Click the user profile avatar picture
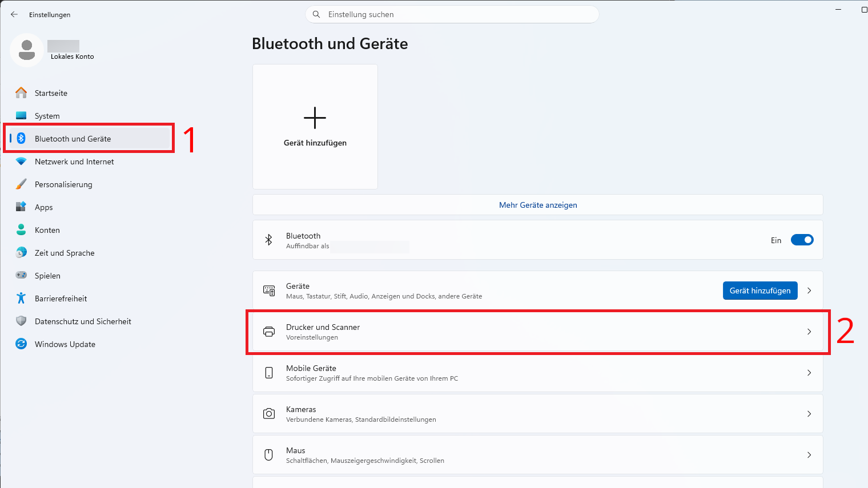 27,50
